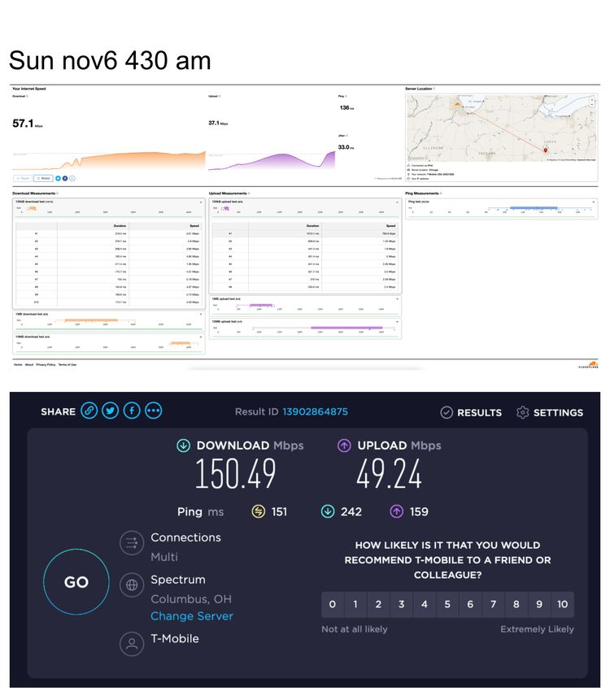Share Cloudflare result on Facebook
The width and height of the screenshot is (610, 700).
point(65,178)
